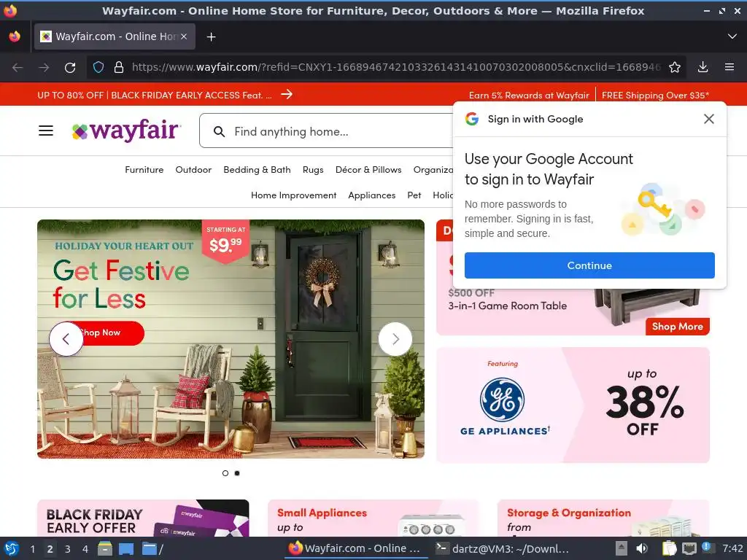Bookmark this page with the star

tap(674, 68)
